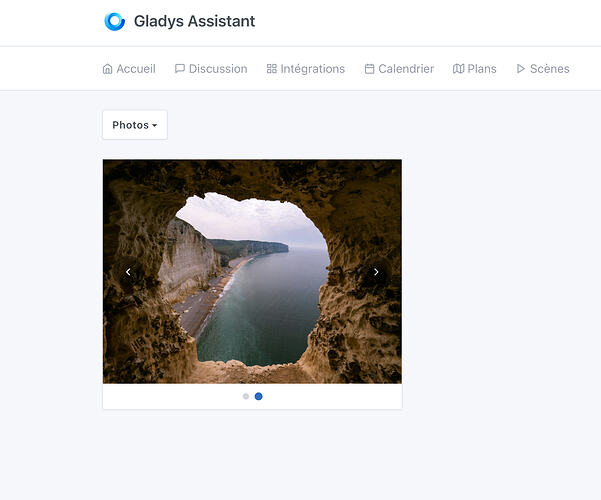601x500 pixels.
Task: Click the Gladys Assistant logo icon
Action: tap(115, 21)
